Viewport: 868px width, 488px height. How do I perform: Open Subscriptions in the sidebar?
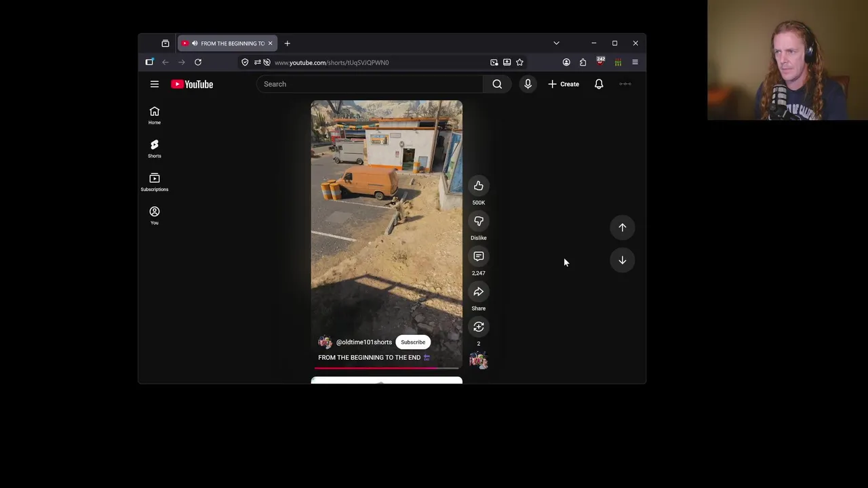tap(155, 182)
